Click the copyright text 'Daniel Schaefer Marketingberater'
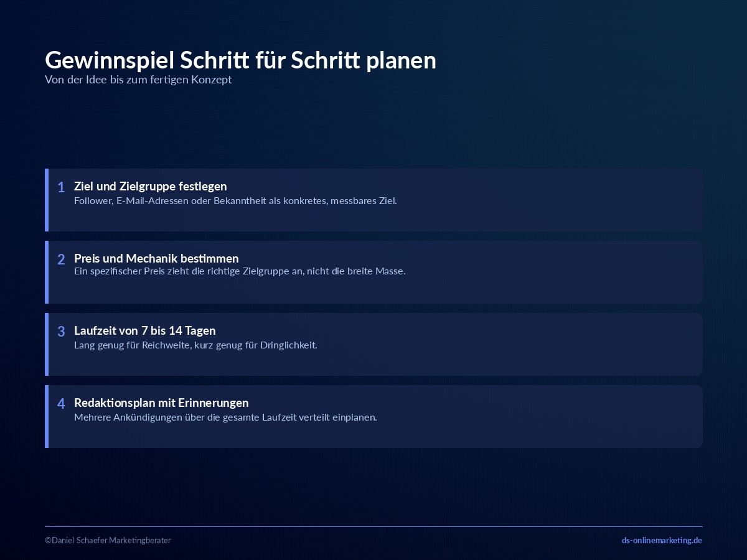Viewport: 747px width, 560px height. pyautogui.click(x=108, y=540)
